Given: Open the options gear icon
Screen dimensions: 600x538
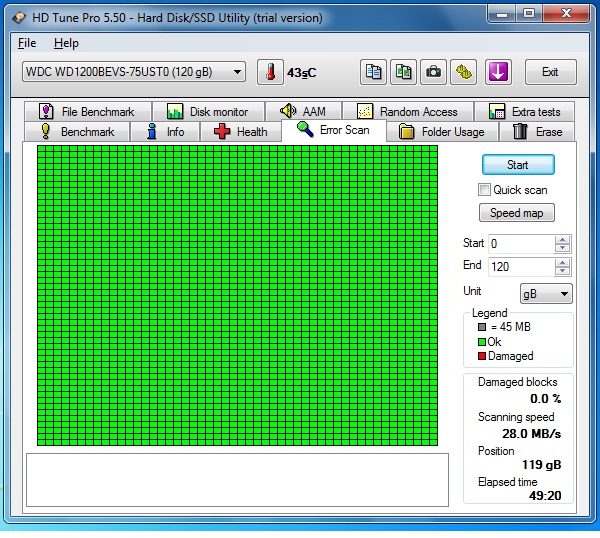Looking at the screenshot, I should coord(463,72).
